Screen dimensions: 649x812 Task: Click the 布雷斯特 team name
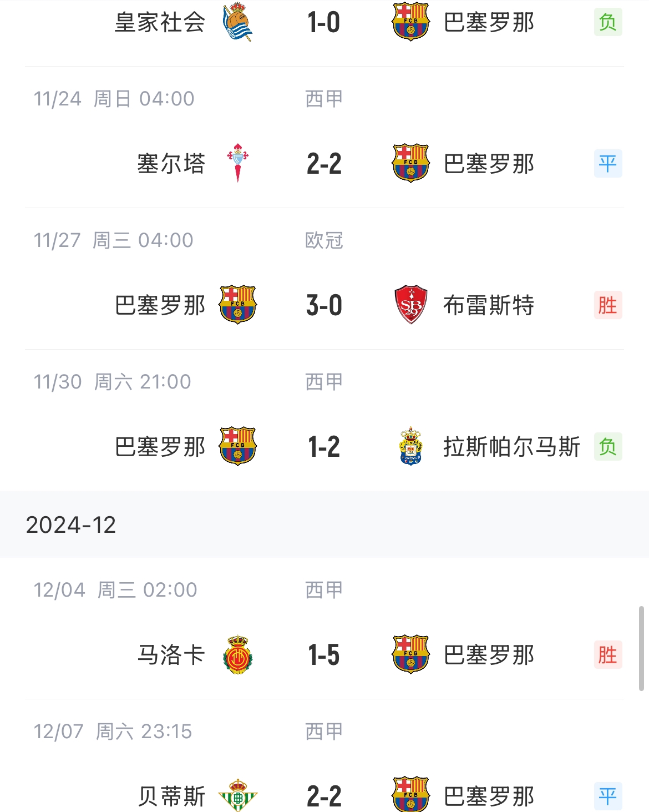[x=489, y=305]
